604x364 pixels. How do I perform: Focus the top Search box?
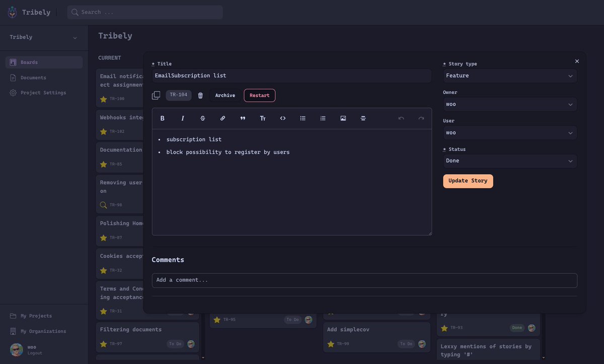[145, 12]
